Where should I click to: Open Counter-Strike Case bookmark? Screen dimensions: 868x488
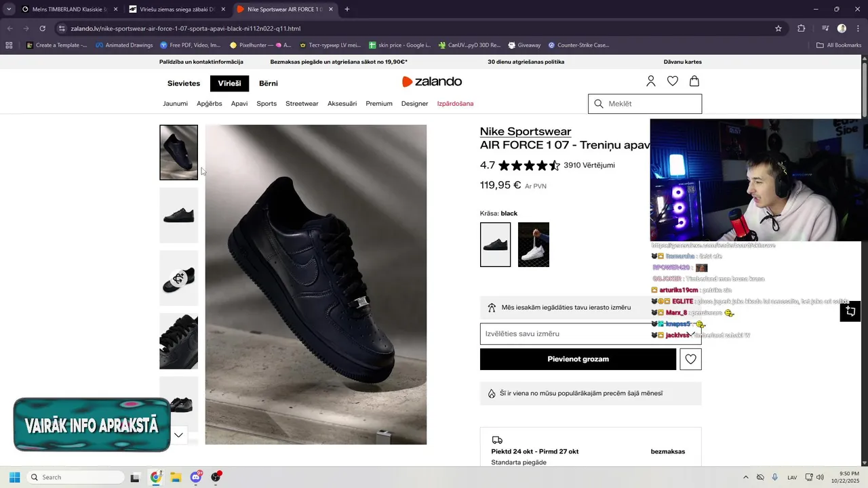(578, 45)
